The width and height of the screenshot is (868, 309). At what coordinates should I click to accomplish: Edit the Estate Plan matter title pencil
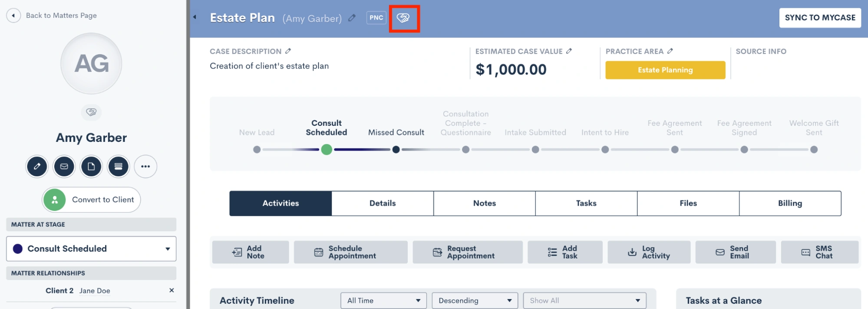coord(352,18)
